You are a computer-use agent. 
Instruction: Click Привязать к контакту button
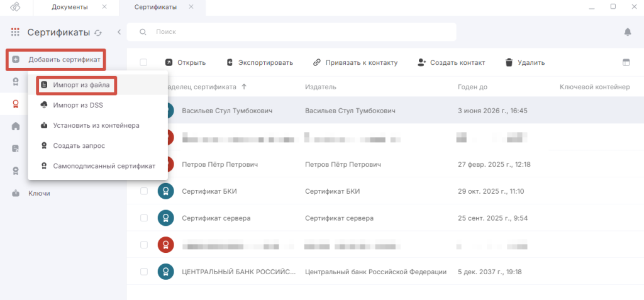coord(355,62)
